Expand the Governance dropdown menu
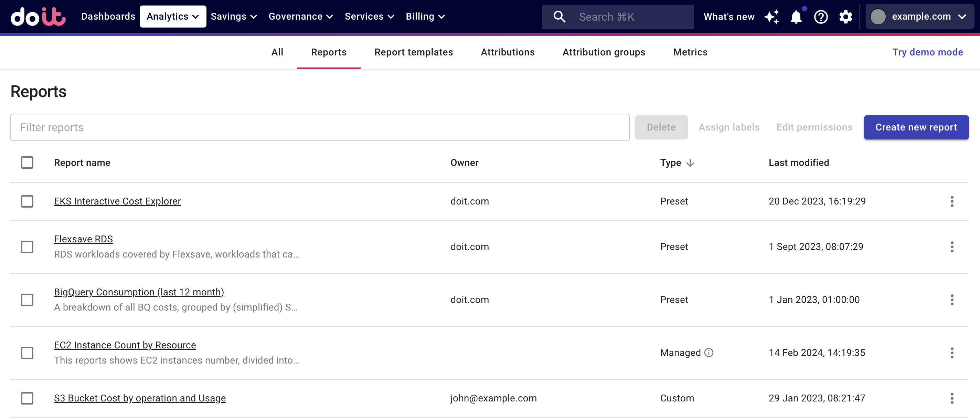The width and height of the screenshot is (980, 419). pyautogui.click(x=300, y=17)
